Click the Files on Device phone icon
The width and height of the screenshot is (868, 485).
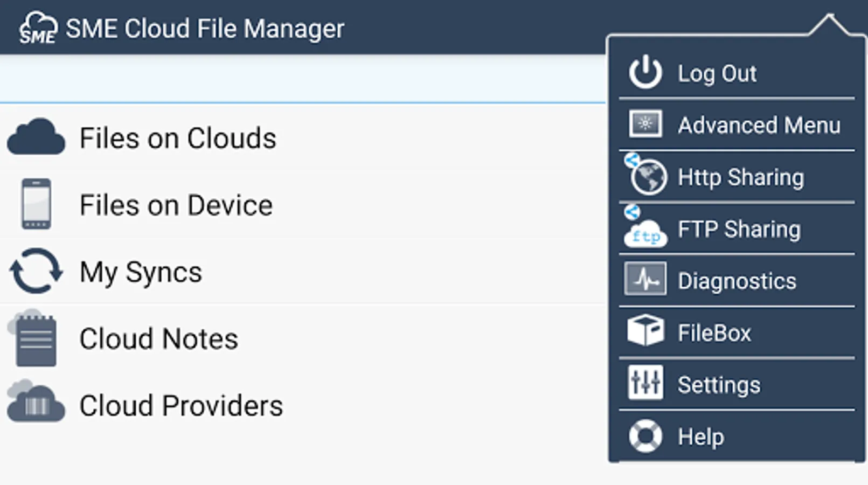click(x=36, y=204)
